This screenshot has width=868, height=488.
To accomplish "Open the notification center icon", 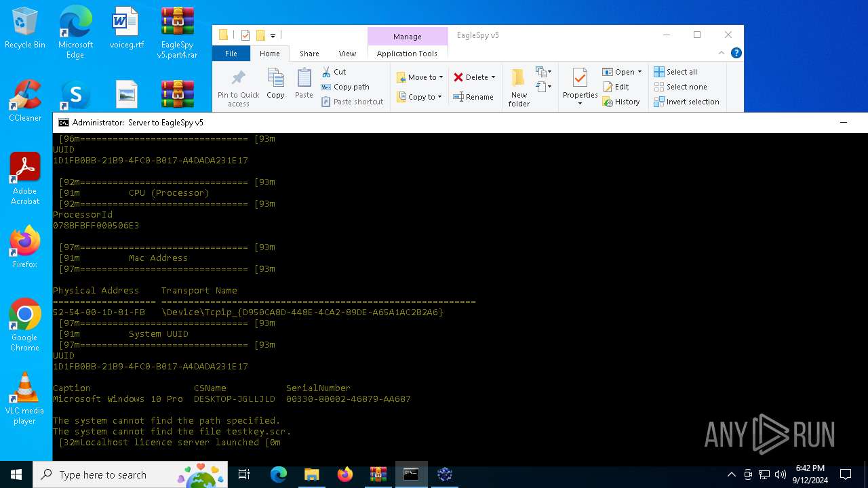I will [846, 474].
